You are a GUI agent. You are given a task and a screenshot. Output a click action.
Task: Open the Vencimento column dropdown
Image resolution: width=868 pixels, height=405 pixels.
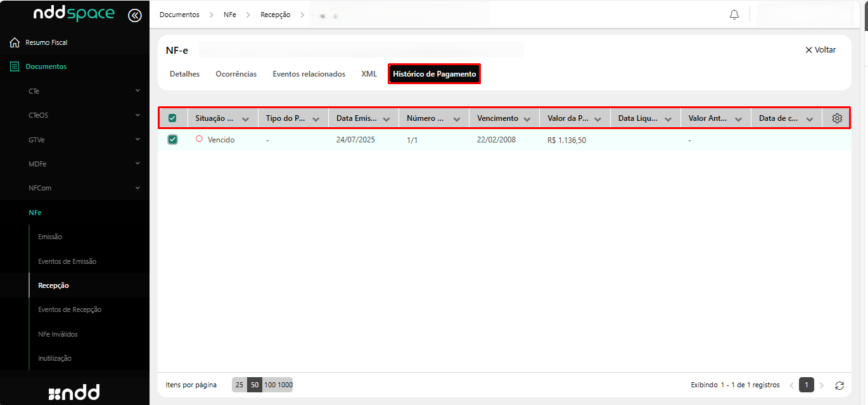coord(527,119)
